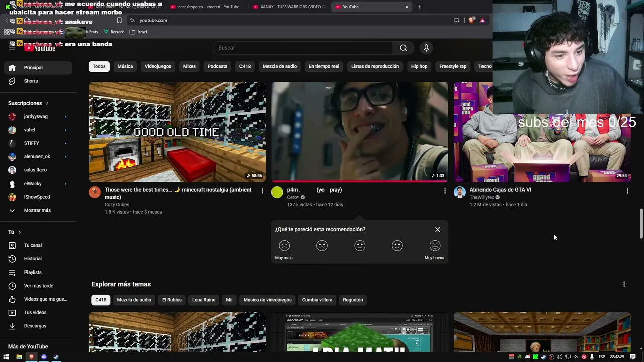Open Tus videos in the sidebar

coord(38,312)
